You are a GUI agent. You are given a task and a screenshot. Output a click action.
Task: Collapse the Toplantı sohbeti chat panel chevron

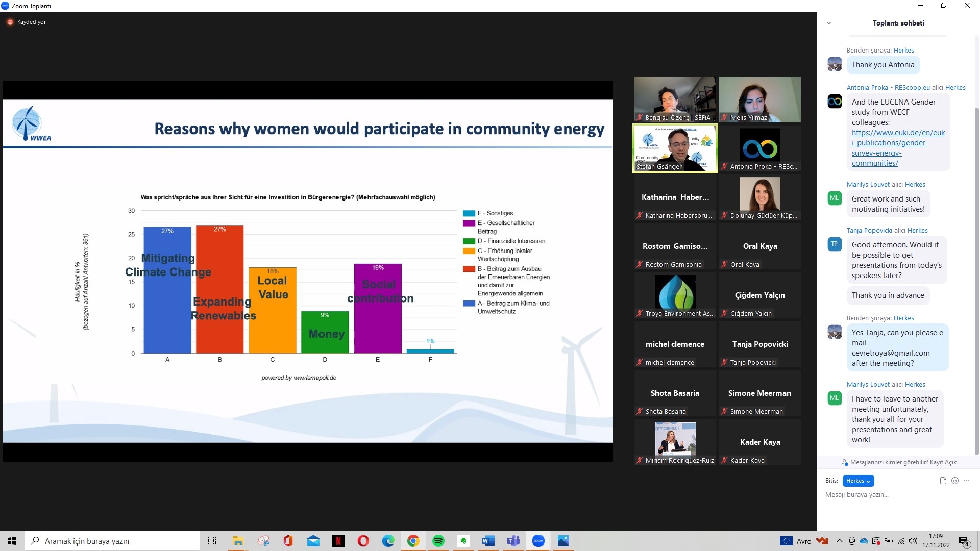pos(829,23)
